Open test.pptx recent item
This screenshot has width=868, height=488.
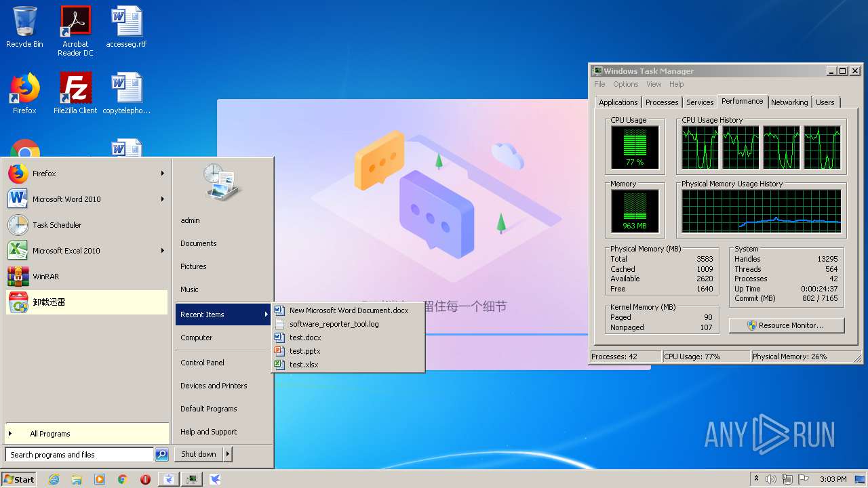tap(349, 351)
